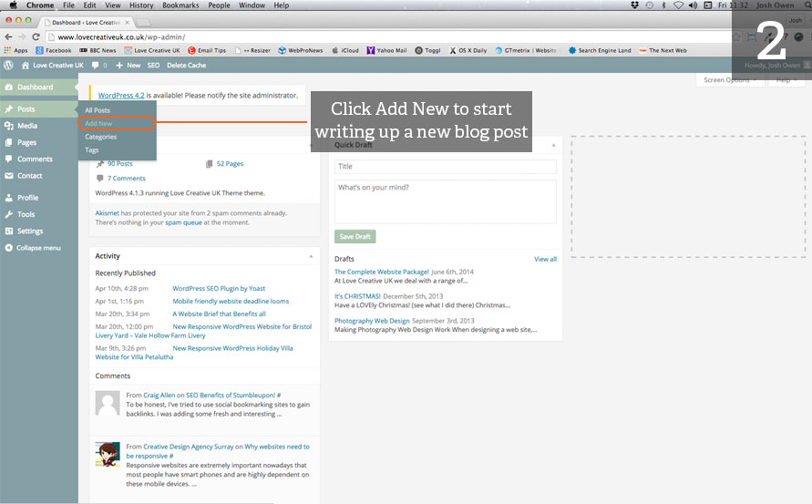
Task: Toggle the Quick Draft panel arrow
Action: [x=554, y=144]
